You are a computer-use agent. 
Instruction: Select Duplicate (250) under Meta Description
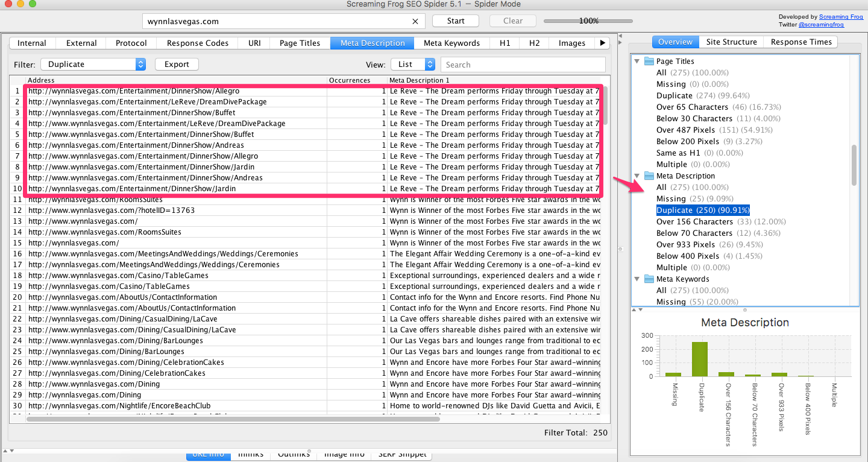[703, 210]
